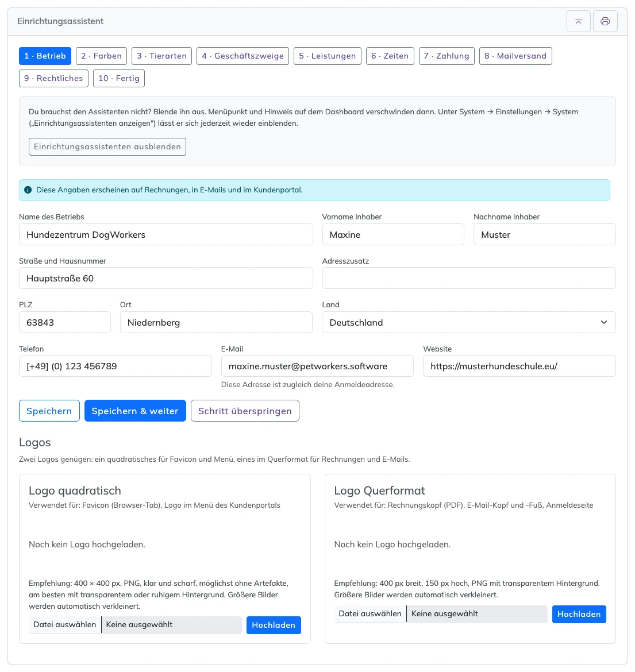
Task: Open the Land dropdown showing Deutschland
Action: click(x=469, y=322)
